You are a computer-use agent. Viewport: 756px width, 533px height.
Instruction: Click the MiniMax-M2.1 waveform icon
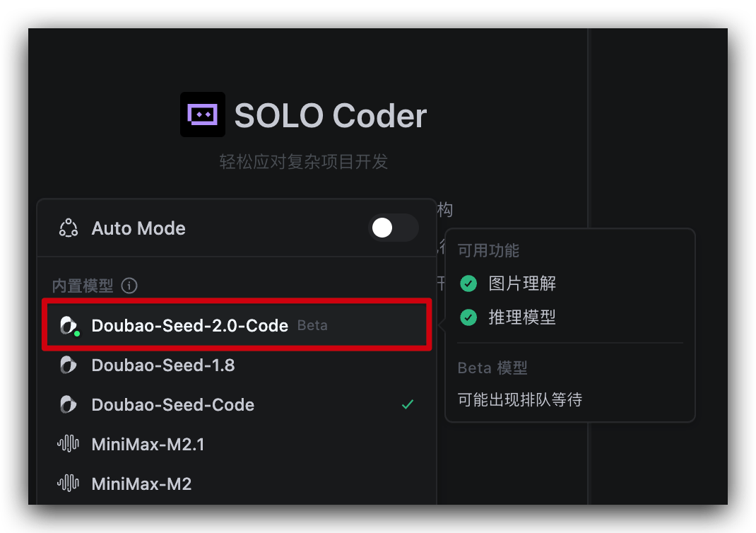point(67,444)
